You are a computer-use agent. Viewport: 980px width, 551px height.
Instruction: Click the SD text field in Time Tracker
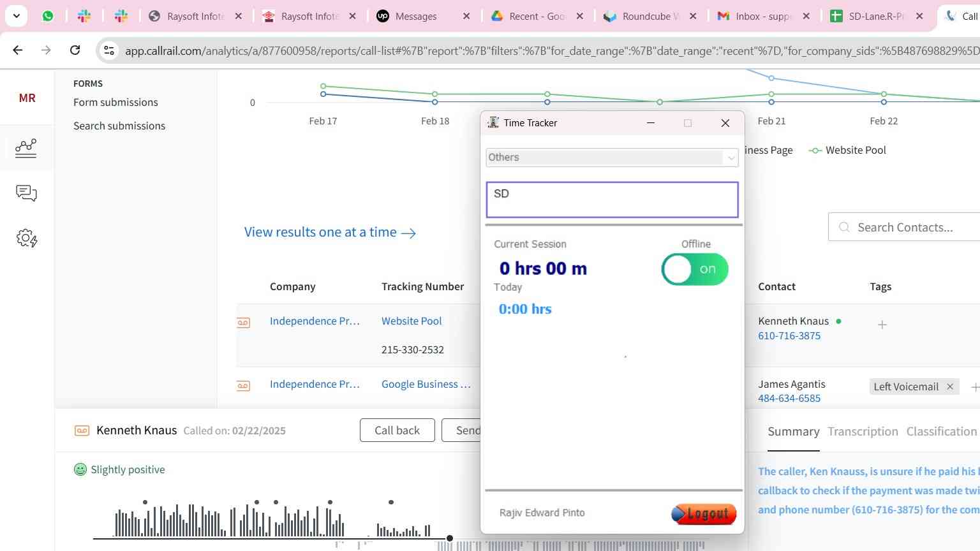point(612,200)
